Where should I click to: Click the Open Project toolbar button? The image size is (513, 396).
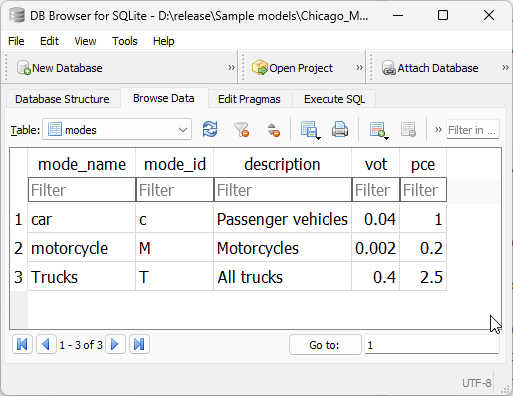292,68
